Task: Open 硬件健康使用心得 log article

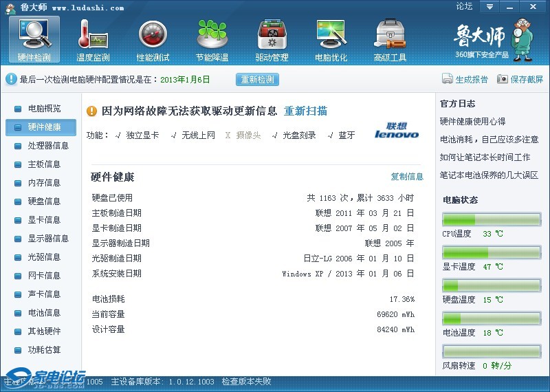Action: [x=472, y=122]
